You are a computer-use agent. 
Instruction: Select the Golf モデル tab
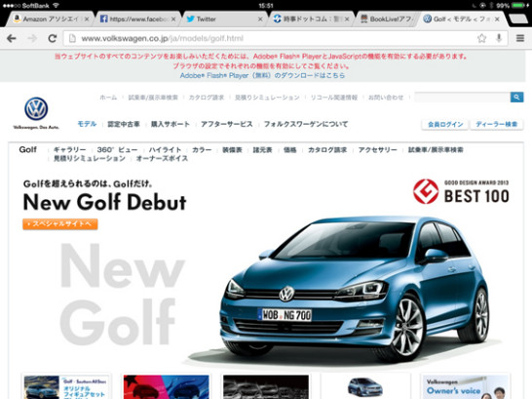[x=463, y=19]
